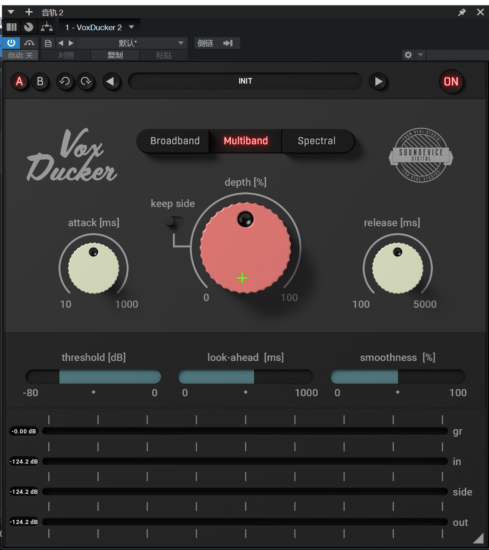Screen dimensions: 489x550
Task: Click the 复制 copy button
Action: tap(115, 55)
